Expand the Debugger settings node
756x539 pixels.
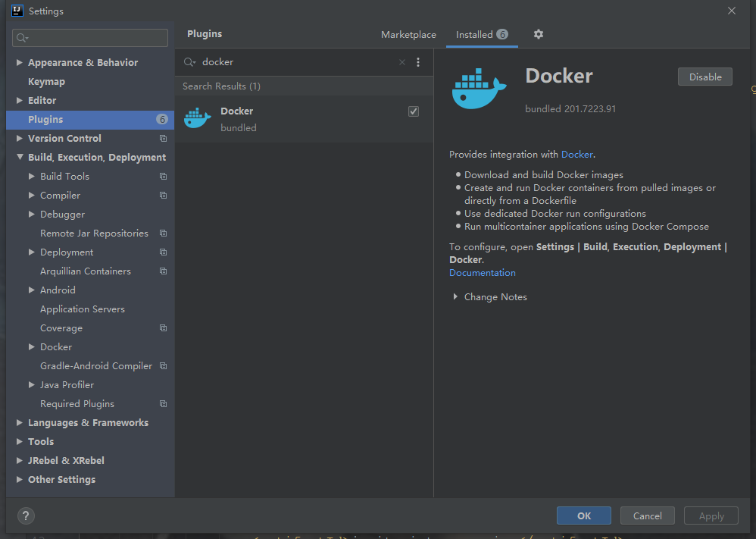[x=31, y=214]
